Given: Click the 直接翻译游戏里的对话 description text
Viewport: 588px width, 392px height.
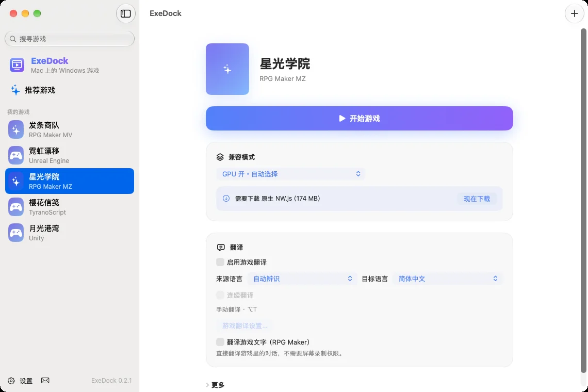Looking at the screenshot, I should [281, 353].
